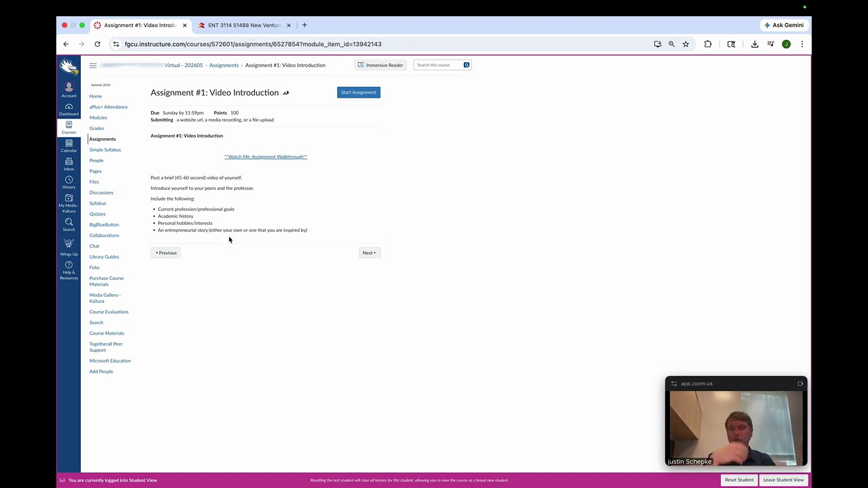The width and height of the screenshot is (868, 488).
Task: Open a new browser tab with plus
Action: click(304, 25)
